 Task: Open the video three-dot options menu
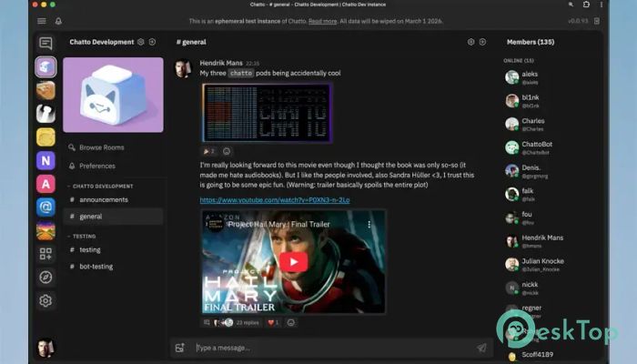click(369, 224)
